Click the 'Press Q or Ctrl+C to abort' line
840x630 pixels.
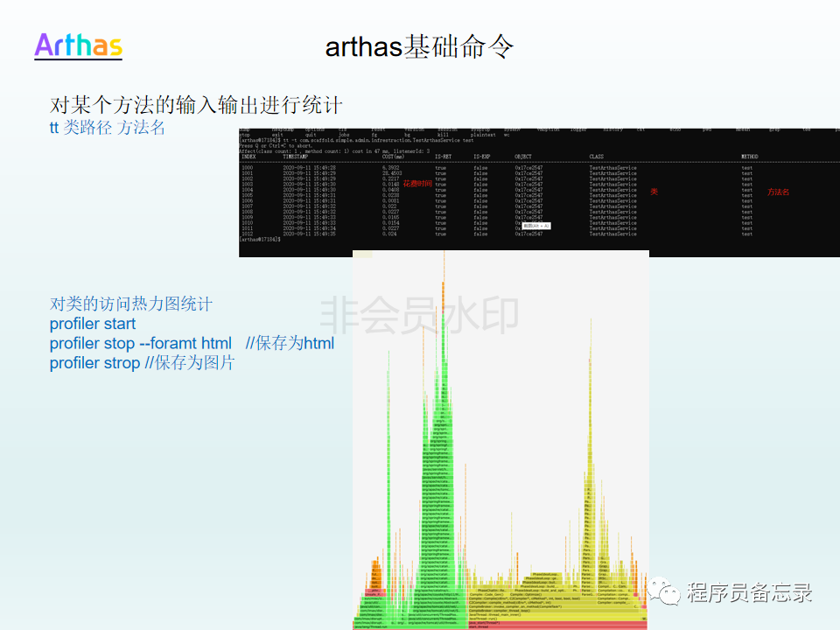275,146
